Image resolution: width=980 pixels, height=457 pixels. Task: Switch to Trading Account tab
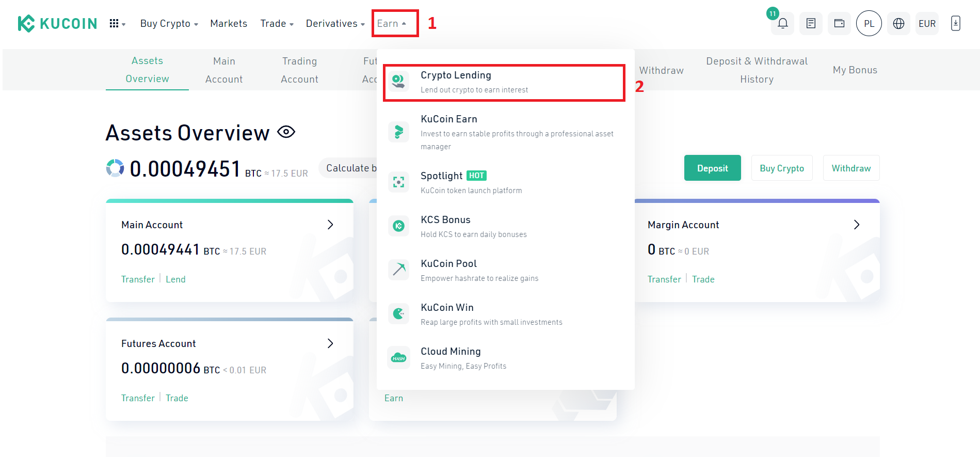click(x=299, y=70)
